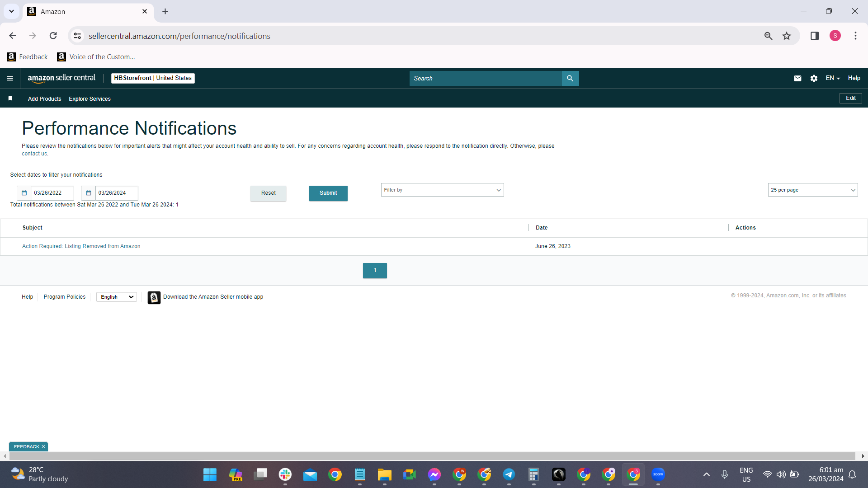Screen dimensions: 868x488
Task: Click the scroll right arrow of the horizontal scrollbar
Action: pos(863,456)
